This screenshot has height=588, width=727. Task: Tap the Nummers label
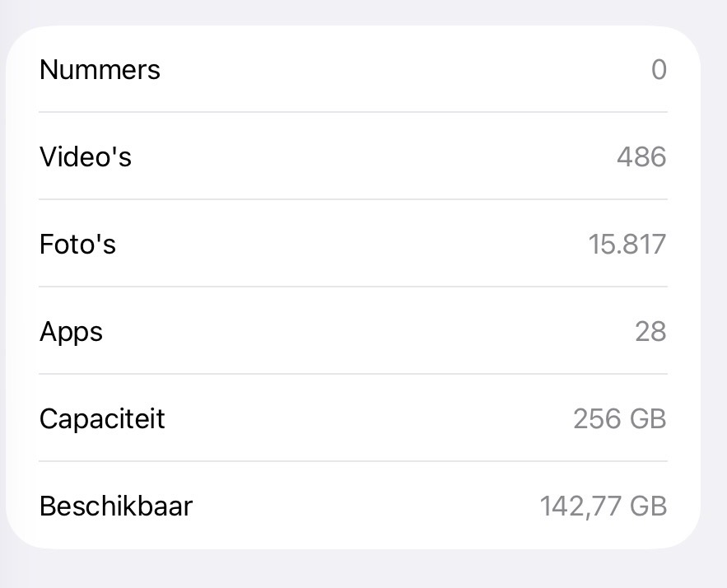(100, 70)
